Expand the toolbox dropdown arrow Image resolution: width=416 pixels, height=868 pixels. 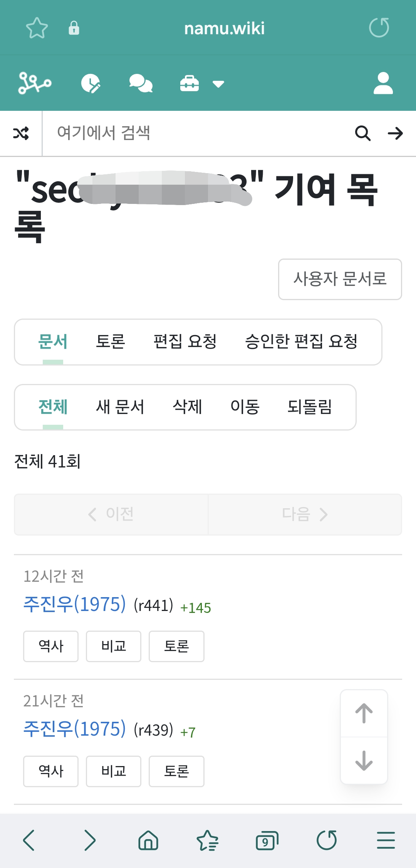click(x=218, y=84)
